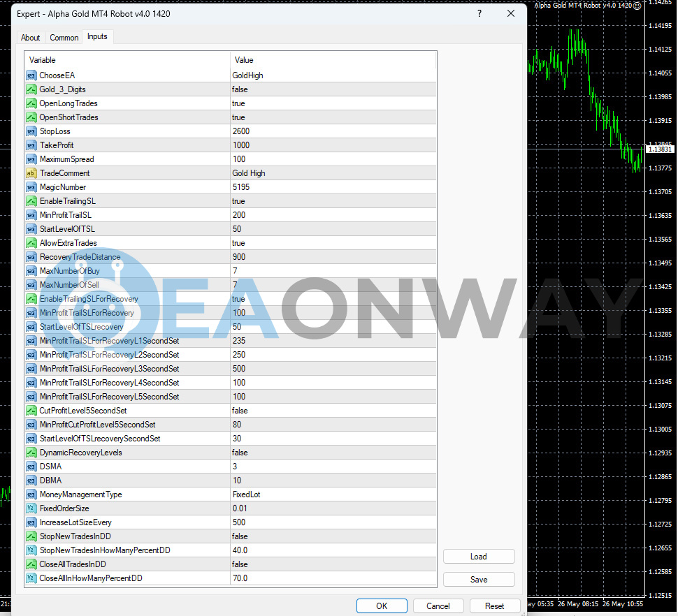Edit the StopLoss value 2600
Viewport: 678px width, 616px height.
pyautogui.click(x=333, y=131)
